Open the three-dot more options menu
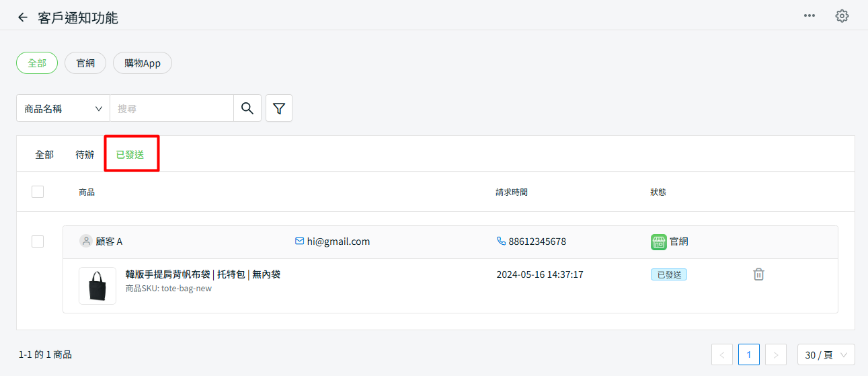Viewport: 868px width, 376px height. tap(810, 16)
